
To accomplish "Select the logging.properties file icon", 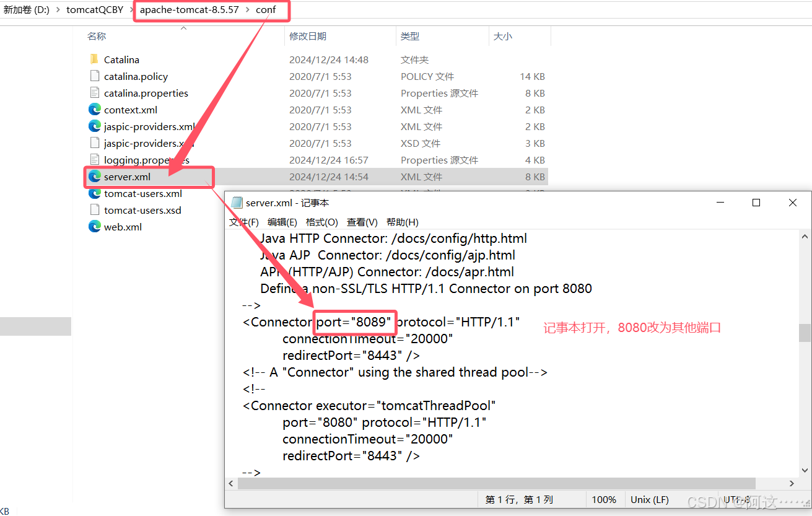I will [94, 160].
